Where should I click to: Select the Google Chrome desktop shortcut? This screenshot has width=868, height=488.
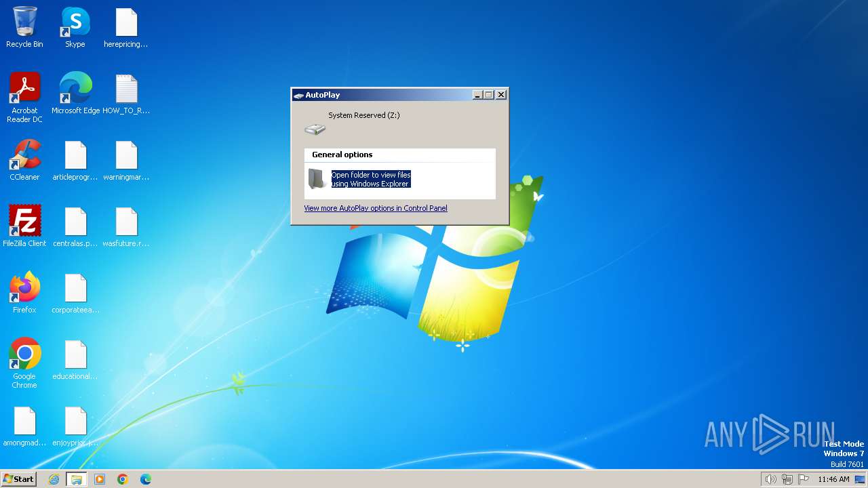(24, 364)
